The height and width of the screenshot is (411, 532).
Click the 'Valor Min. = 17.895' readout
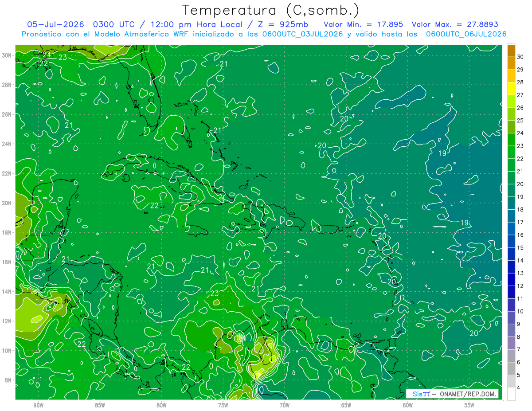(x=364, y=24)
